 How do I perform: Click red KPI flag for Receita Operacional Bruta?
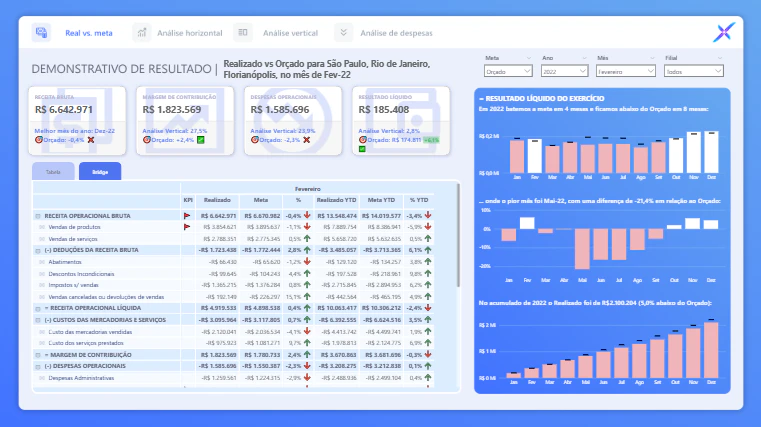[187, 215]
